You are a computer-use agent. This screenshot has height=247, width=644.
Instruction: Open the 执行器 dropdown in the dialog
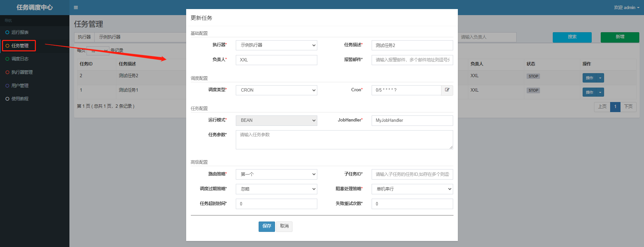pyautogui.click(x=276, y=45)
